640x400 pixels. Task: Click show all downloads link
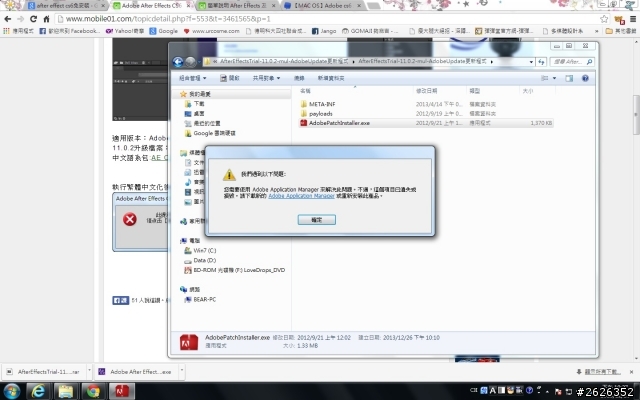click(x=602, y=372)
